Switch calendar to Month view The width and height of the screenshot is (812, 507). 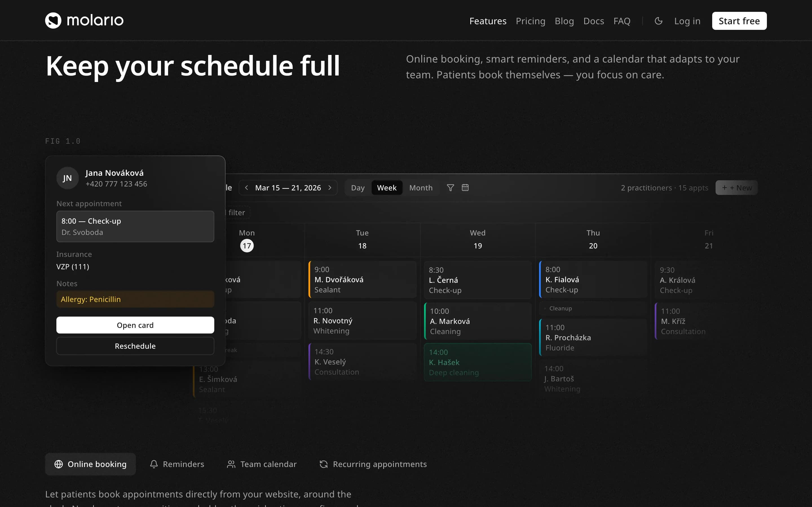coord(421,188)
